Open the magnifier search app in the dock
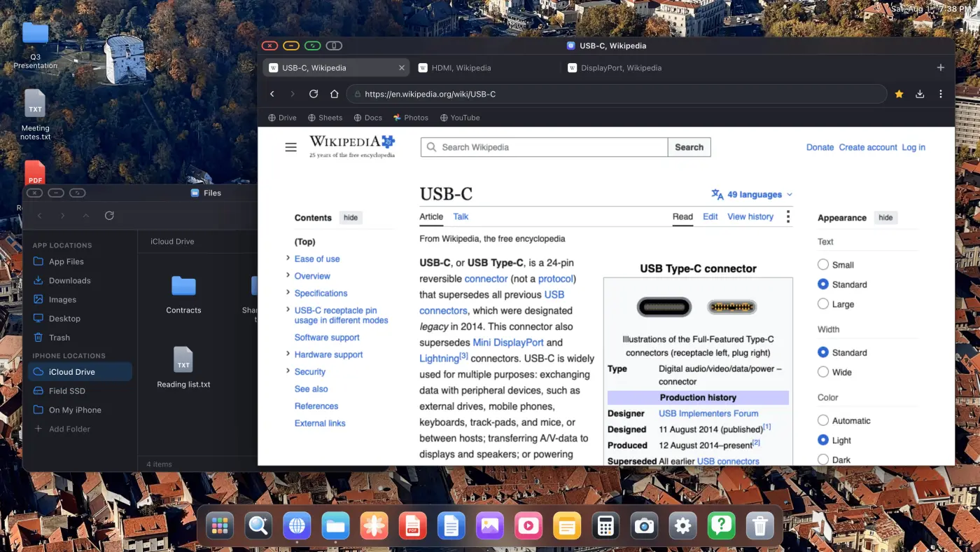Viewport: 980px width, 552px height. click(258, 525)
